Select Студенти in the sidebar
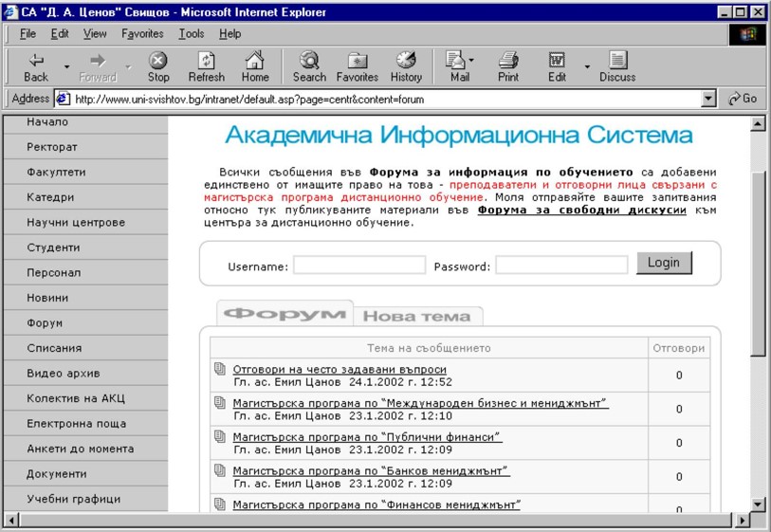Viewport: 771px width, 532px height. coord(54,248)
